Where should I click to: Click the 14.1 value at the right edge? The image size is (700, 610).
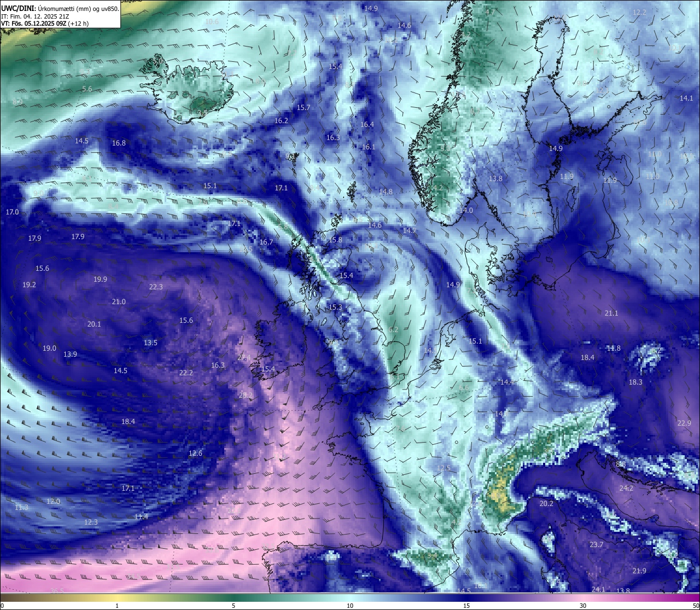(x=686, y=98)
